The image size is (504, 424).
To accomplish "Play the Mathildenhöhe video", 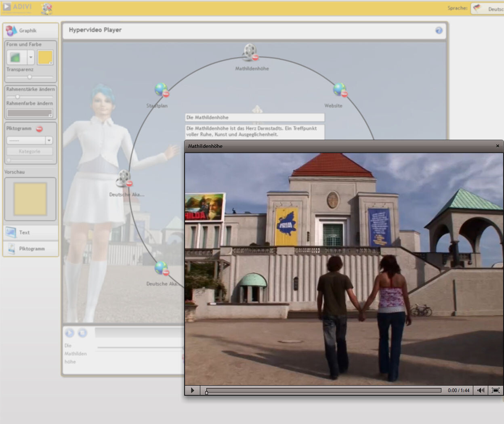I will (193, 390).
